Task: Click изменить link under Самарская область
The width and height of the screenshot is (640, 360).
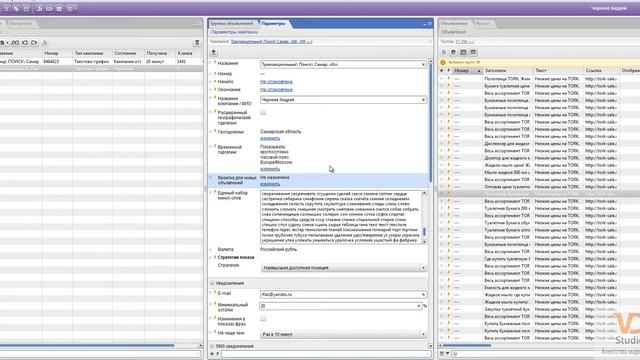Action: (x=270, y=138)
